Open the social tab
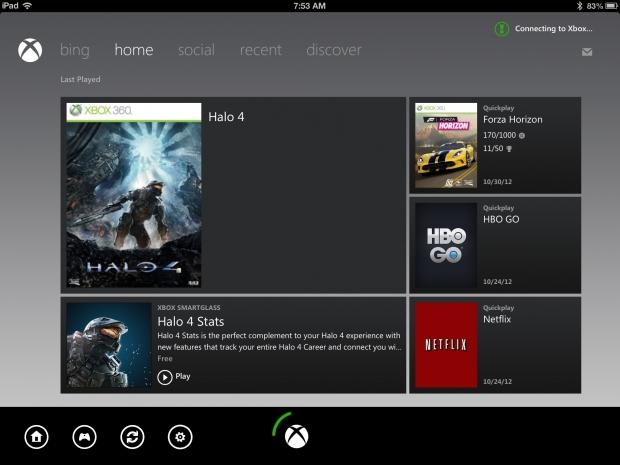 tap(196, 50)
